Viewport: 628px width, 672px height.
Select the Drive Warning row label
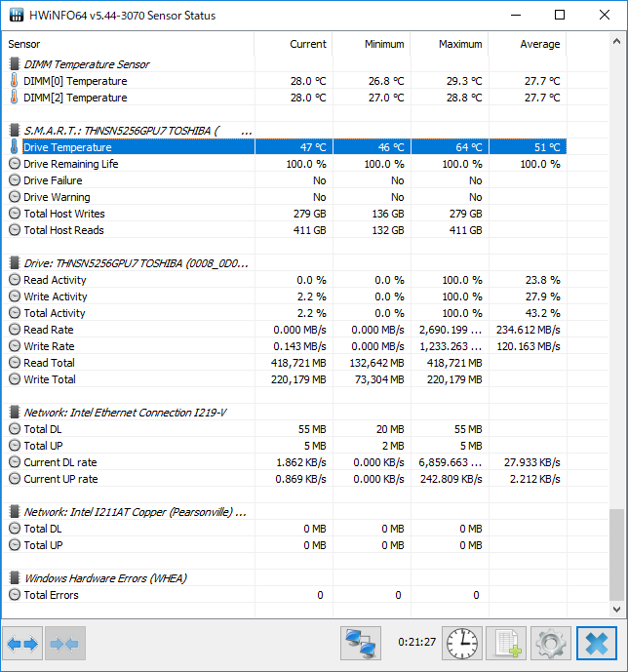coord(57,197)
